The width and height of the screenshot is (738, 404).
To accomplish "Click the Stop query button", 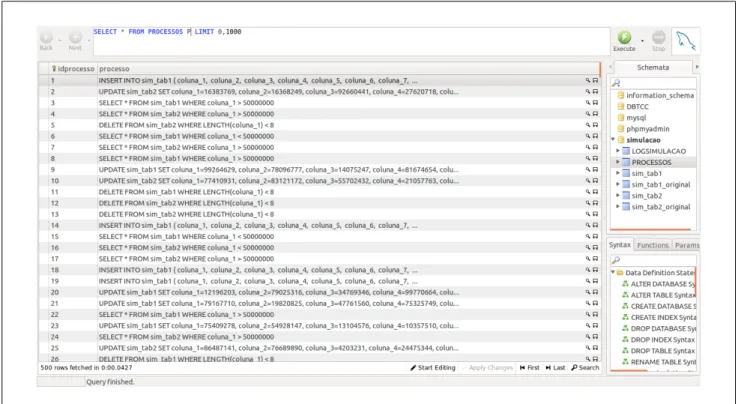I will (658, 40).
